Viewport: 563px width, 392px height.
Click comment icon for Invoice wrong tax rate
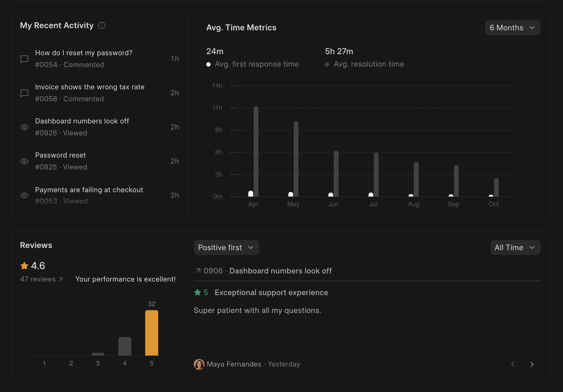tap(24, 93)
